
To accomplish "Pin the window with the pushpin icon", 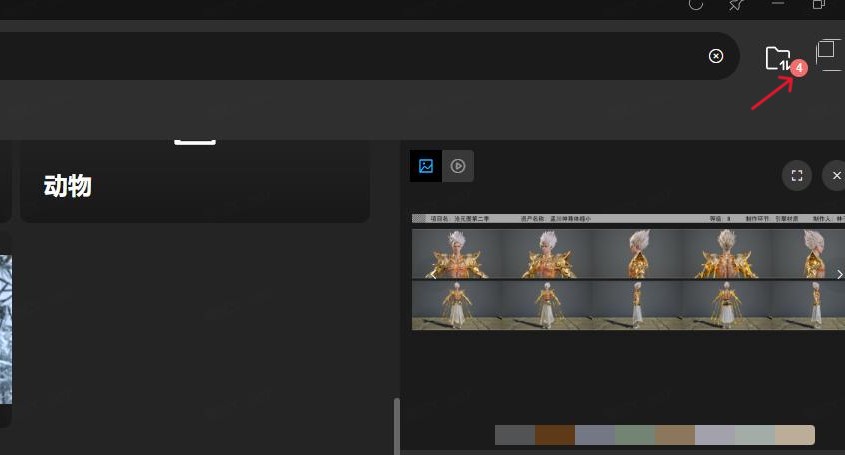I will tap(736, 5).
